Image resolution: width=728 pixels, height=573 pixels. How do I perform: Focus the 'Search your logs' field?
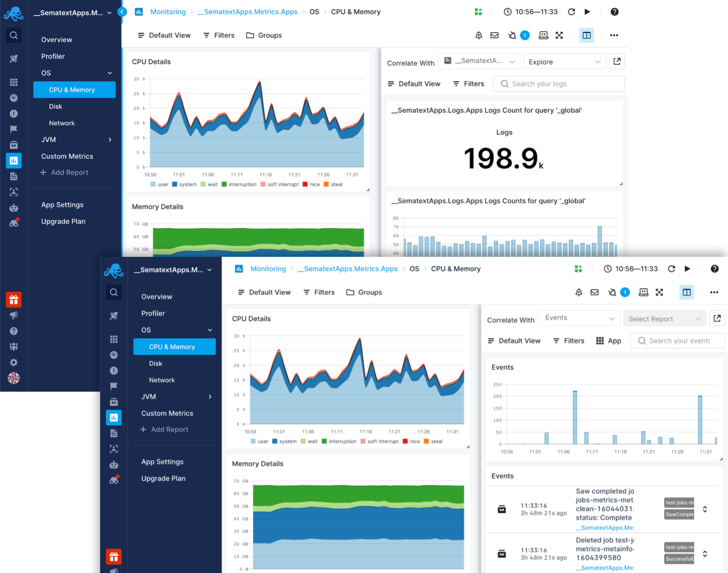pos(559,84)
